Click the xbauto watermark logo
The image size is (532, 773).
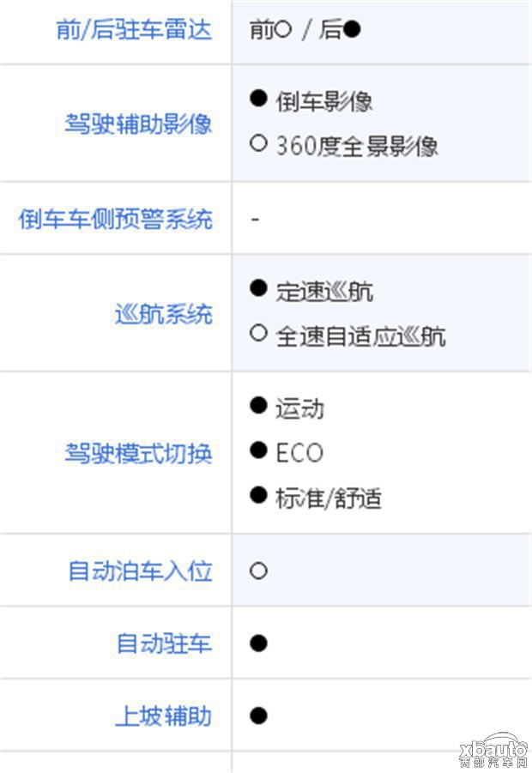tap(493, 751)
